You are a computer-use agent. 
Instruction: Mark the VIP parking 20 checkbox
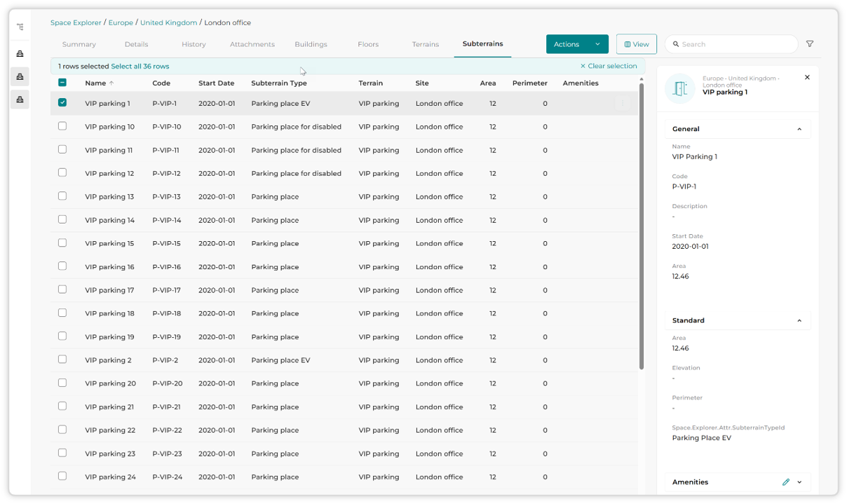pos(62,383)
